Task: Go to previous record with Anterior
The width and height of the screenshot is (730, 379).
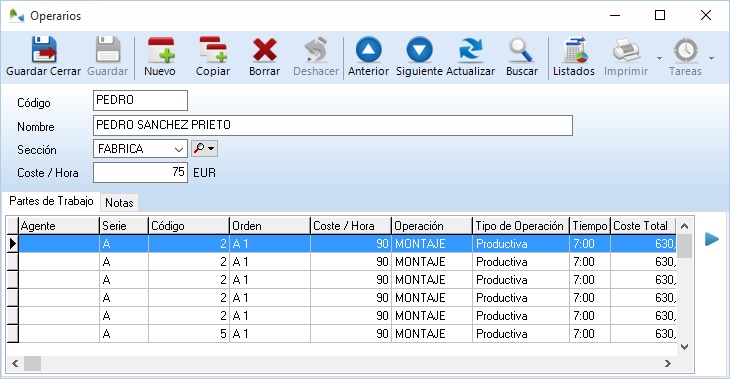Action: 369,50
